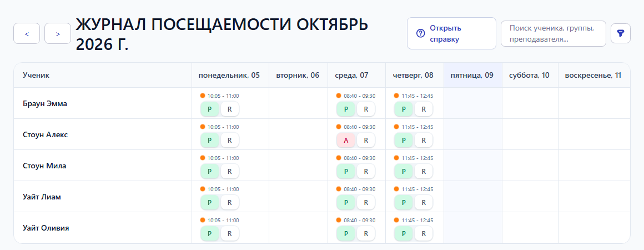Toggle P for Стоун Мила on Thursday
The width and height of the screenshot is (644, 250).
point(404,172)
